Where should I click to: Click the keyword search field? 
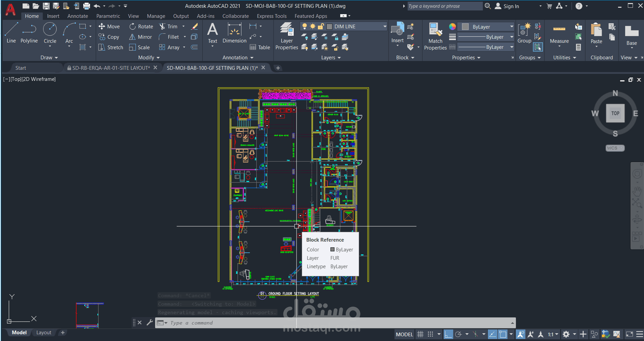point(445,6)
